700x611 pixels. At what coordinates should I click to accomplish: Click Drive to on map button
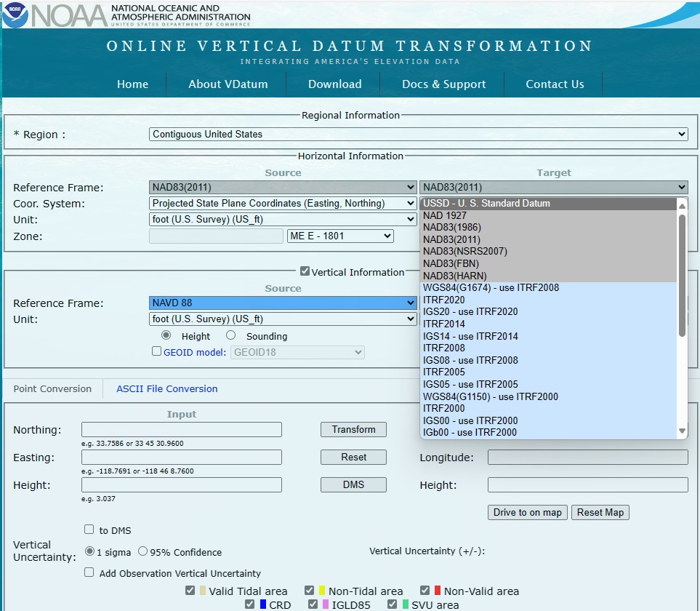tap(527, 512)
